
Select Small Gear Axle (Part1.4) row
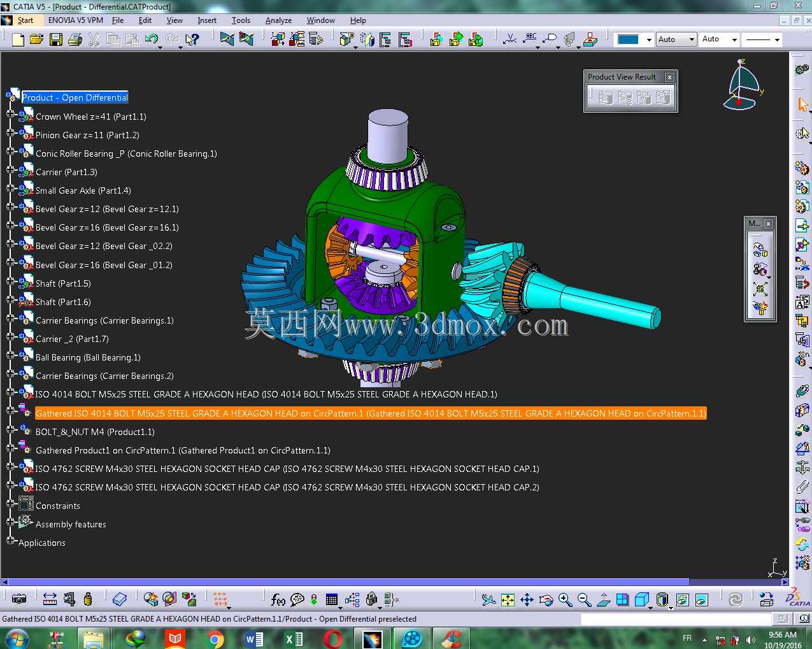click(x=83, y=190)
